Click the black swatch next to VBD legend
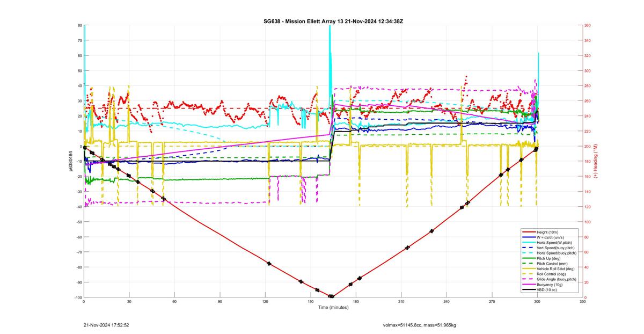644x334 pixels. coord(528,290)
